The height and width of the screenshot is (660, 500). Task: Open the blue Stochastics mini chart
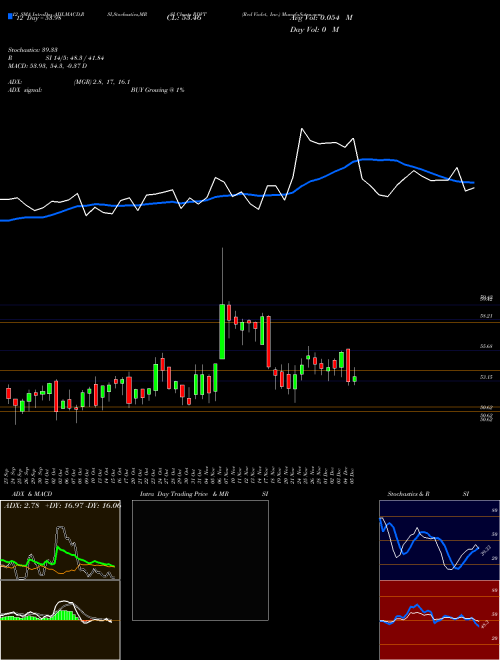[439, 540]
